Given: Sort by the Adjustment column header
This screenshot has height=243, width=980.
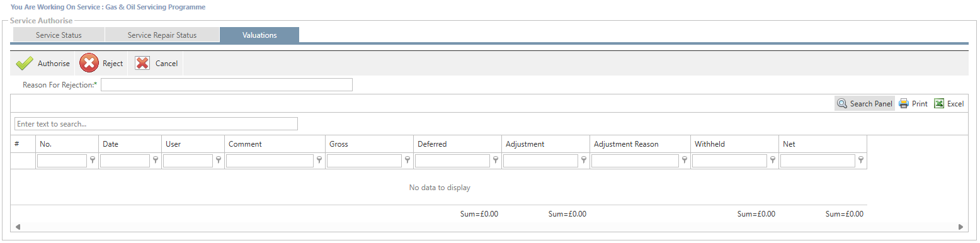Looking at the screenshot, I should [x=545, y=144].
